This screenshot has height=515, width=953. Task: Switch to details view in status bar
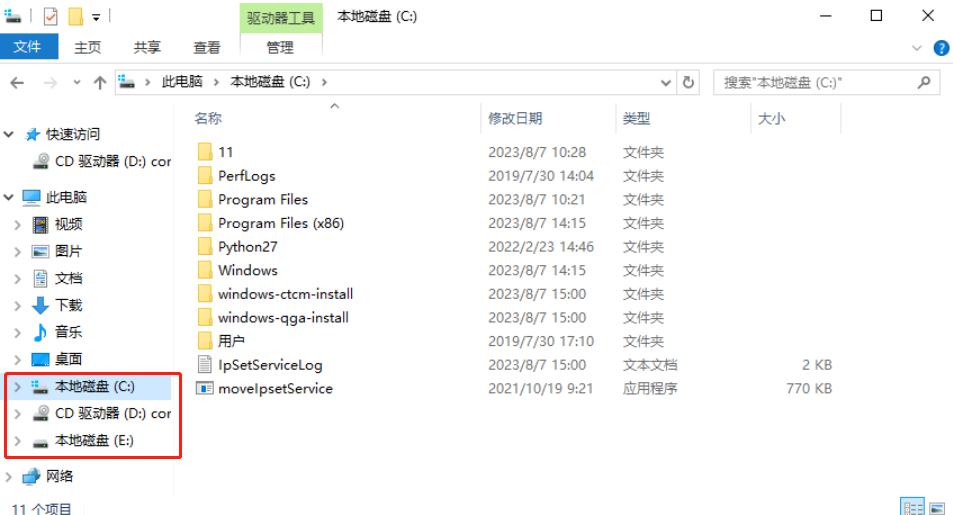pyautogui.click(x=912, y=507)
